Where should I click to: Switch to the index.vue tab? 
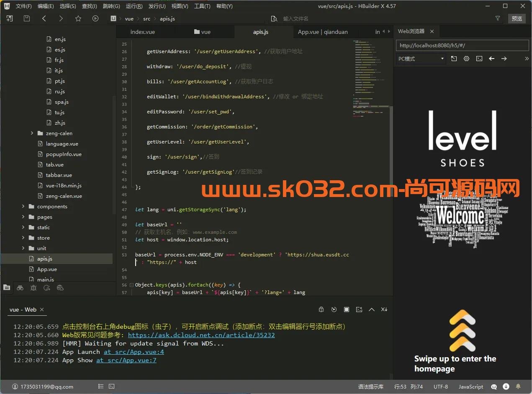click(x=142, y=32)
